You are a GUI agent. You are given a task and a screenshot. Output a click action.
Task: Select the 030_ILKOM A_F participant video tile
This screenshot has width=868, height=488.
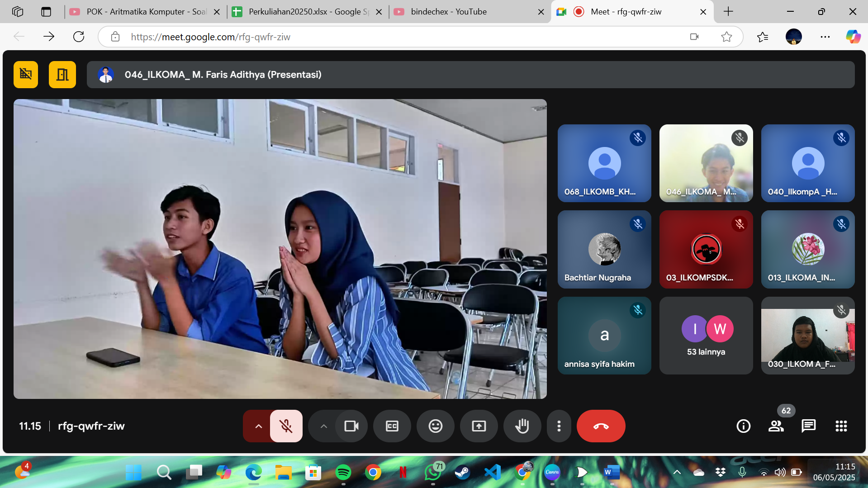pos(807,336)
